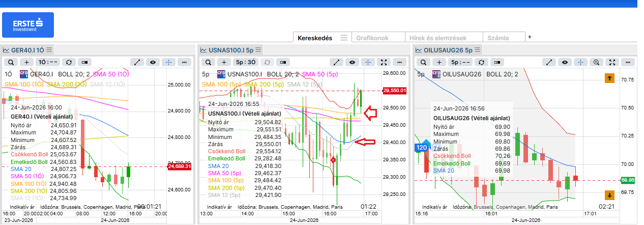Select the USNAS100.I 5p chart panel tab
644x225 pixels.
click(231, 50)
